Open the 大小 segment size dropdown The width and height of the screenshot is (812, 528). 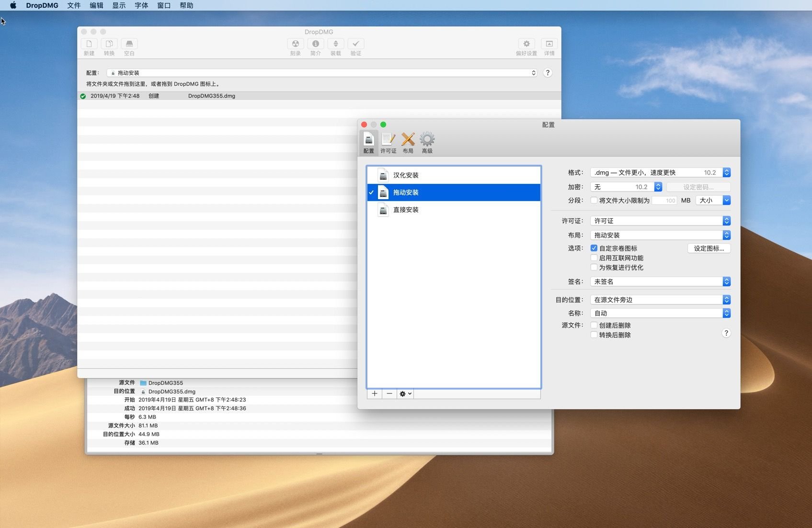click(x=713, y=201)
